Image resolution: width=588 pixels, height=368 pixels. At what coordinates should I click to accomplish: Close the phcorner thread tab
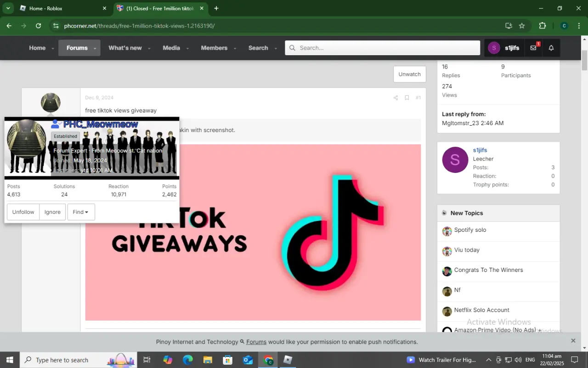(201, 8)
